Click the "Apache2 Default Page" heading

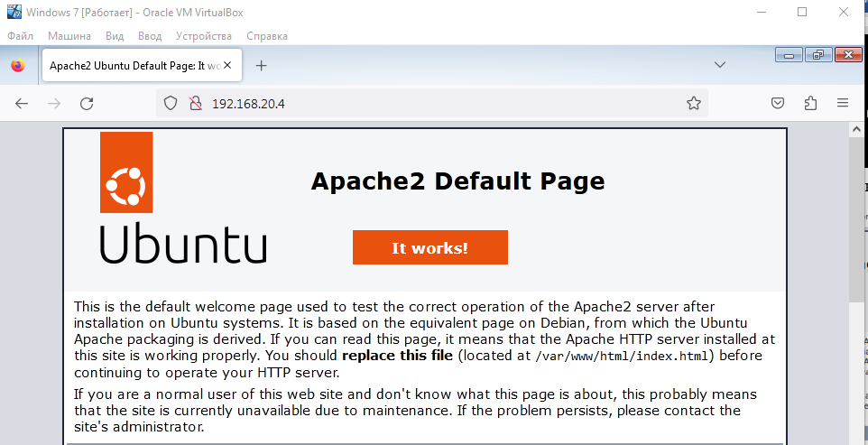coord(457,181)
